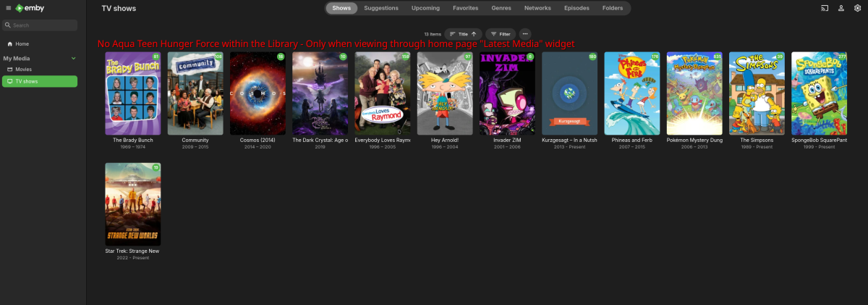Open the Phineas and Ferb poster

point(632,93)
